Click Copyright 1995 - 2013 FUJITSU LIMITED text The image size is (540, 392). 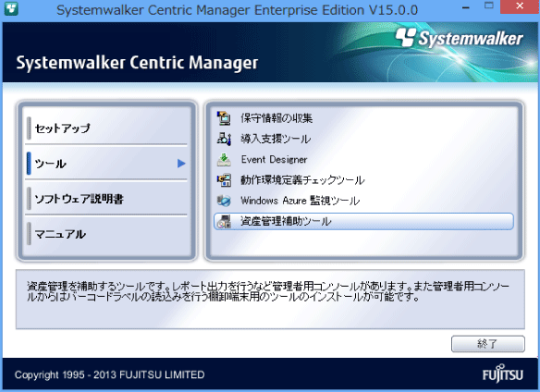[109, 374]
